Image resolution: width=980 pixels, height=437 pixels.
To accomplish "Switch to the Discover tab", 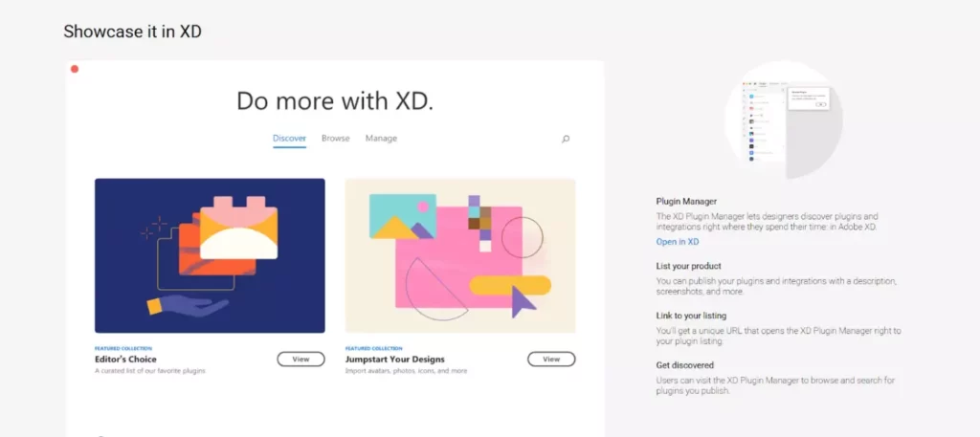I will (289, 139).
